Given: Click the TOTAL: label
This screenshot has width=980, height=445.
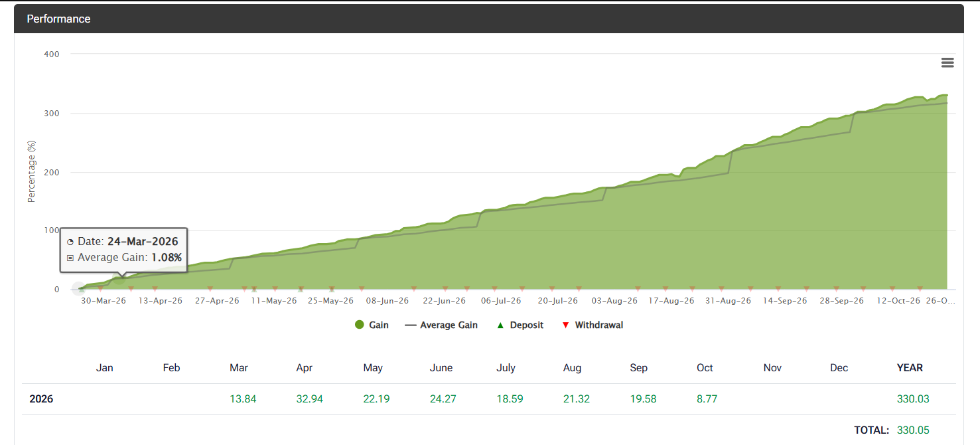Looking at the screenshot, I should tap(871, 430).
